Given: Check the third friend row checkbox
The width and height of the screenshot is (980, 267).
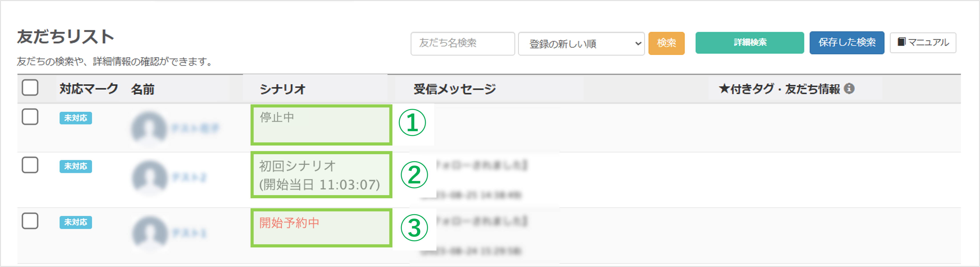Looking at the screenshot, I should click(30, 221).
